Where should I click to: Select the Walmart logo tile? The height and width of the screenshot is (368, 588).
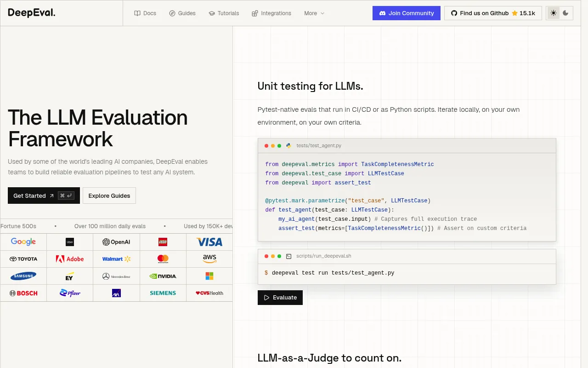pyautogui.click(x=116, y=259)
